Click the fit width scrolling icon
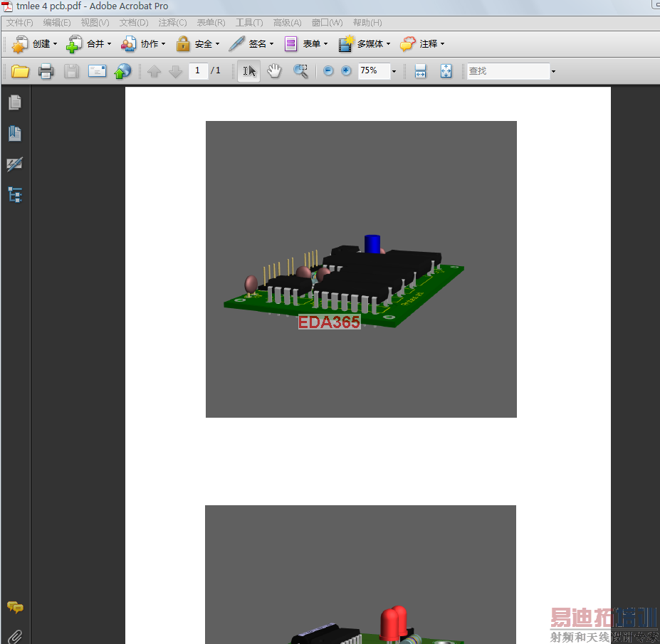The height and width of the screenshot is (644, 660). [x=421, y=71]
